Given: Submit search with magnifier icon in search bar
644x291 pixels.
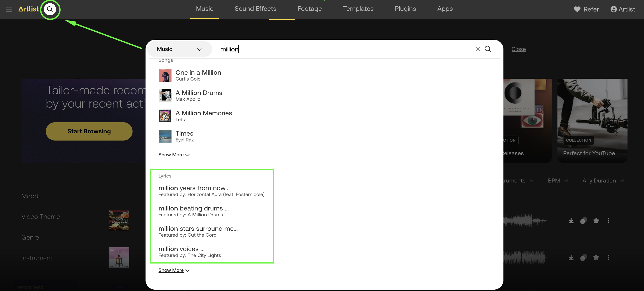Looking at the screenshot, I should 488,49.
